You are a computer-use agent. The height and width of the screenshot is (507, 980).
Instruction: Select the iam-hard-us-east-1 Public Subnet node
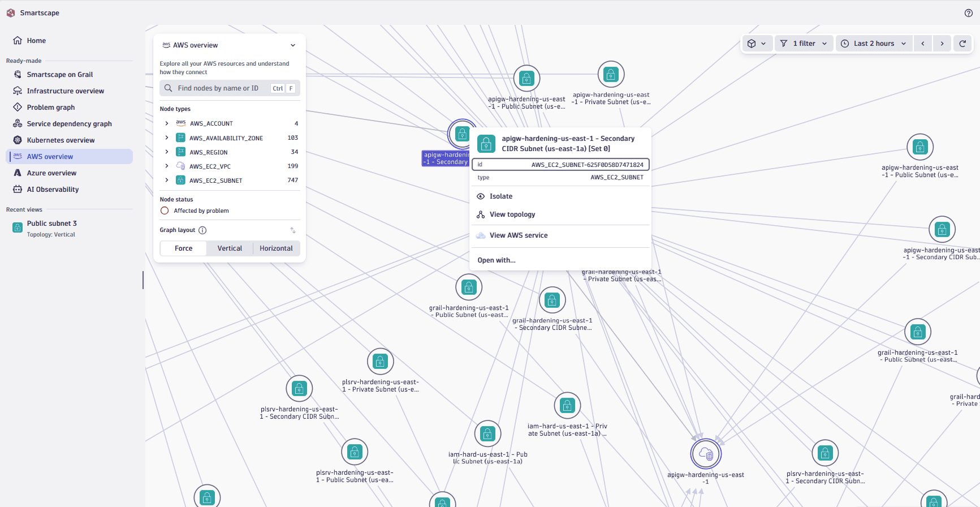point(487,434)
